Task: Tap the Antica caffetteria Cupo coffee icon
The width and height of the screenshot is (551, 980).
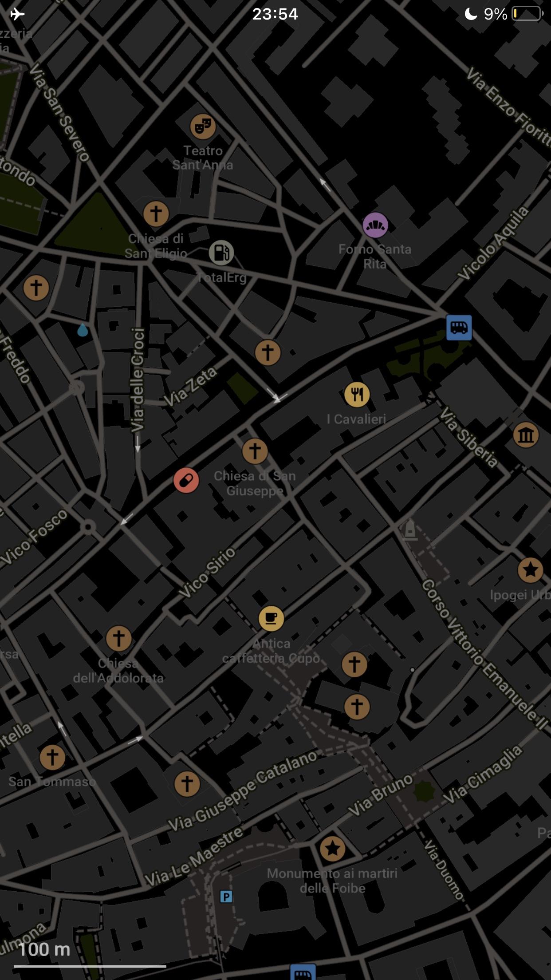Action: [271, 618]
